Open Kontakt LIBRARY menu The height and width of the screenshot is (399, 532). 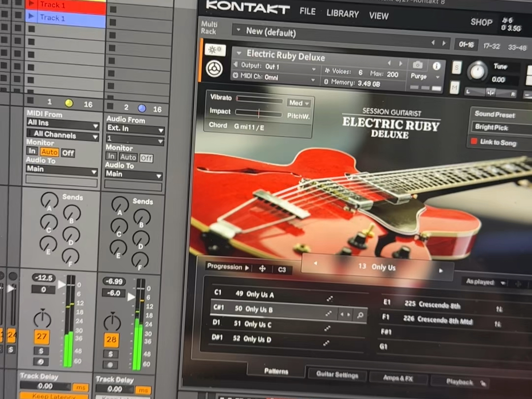342,14
